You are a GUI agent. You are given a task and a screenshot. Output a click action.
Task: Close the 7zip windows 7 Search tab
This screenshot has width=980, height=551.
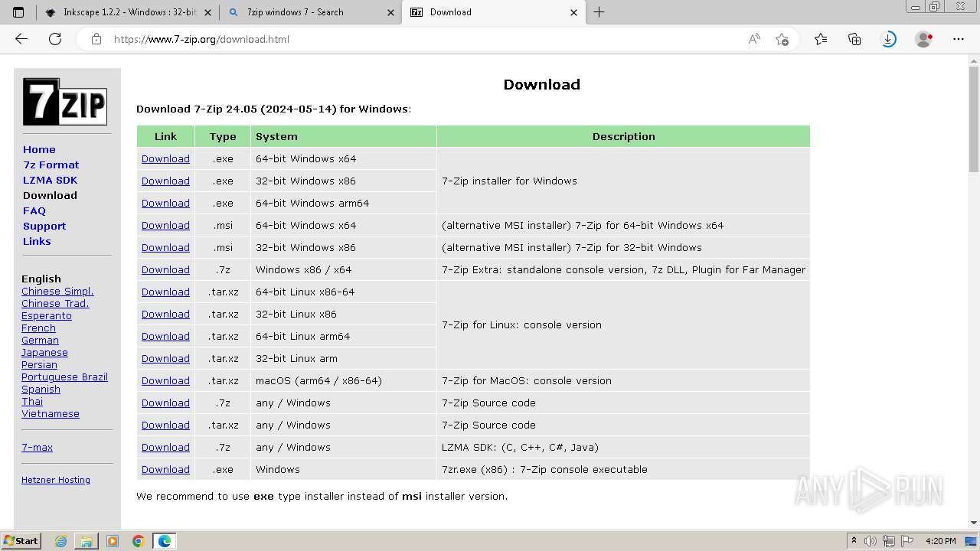click(390, 12)
